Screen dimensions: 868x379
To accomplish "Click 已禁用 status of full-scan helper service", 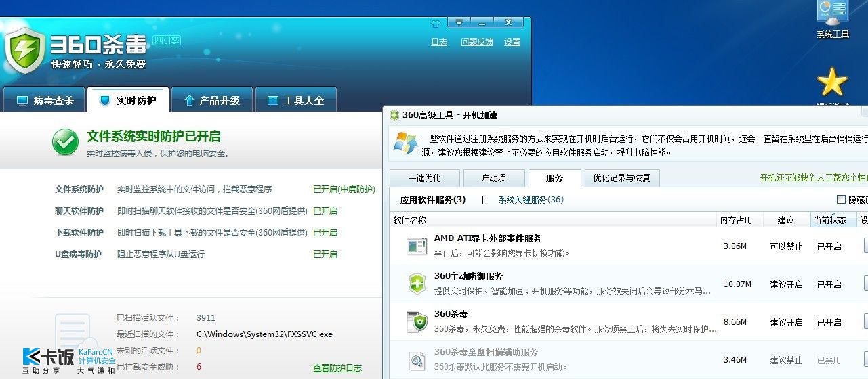I will click(x=829, y=360).
